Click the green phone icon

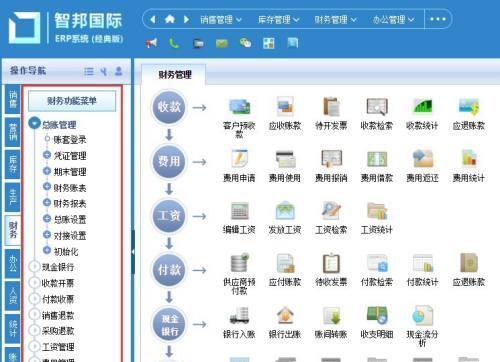pyautogui.click(x=174, y=43)
